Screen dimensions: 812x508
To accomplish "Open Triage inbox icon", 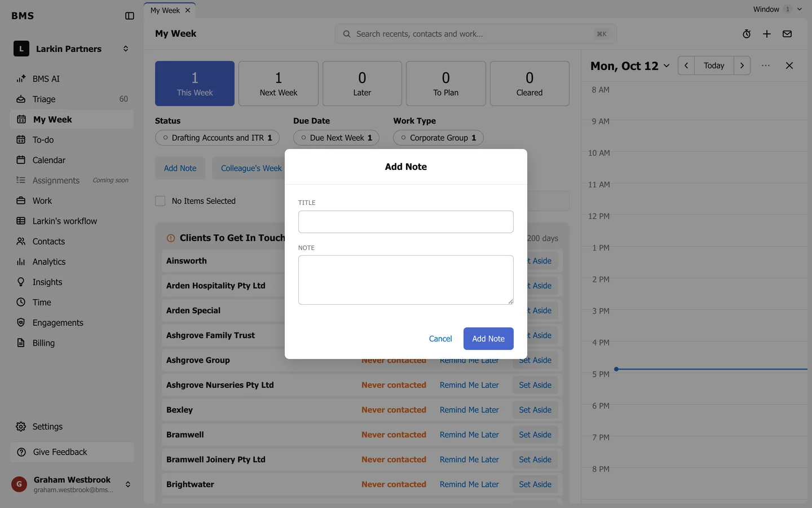I will point(21,99).
